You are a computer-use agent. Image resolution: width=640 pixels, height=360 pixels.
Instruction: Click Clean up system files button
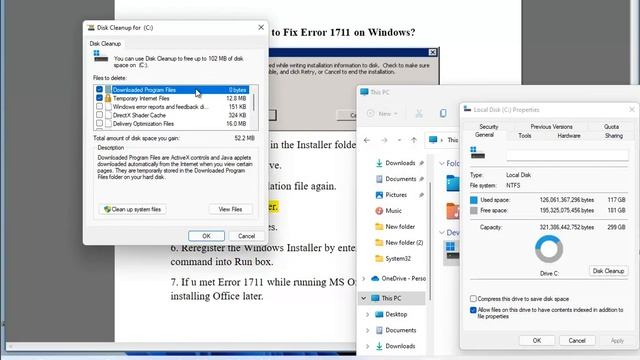(132, 209)
